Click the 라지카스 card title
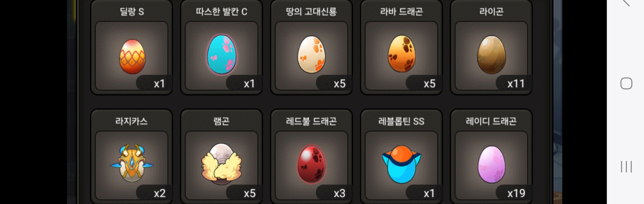The height and width of the screenshot is (204, 644). pyautogui.click(x=132, y=121)
